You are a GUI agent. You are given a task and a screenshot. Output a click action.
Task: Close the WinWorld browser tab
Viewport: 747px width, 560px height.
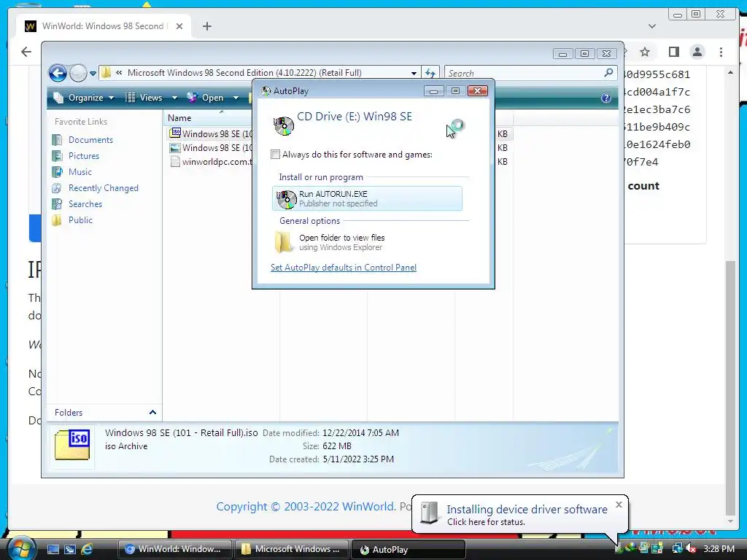tap(179, 26)
